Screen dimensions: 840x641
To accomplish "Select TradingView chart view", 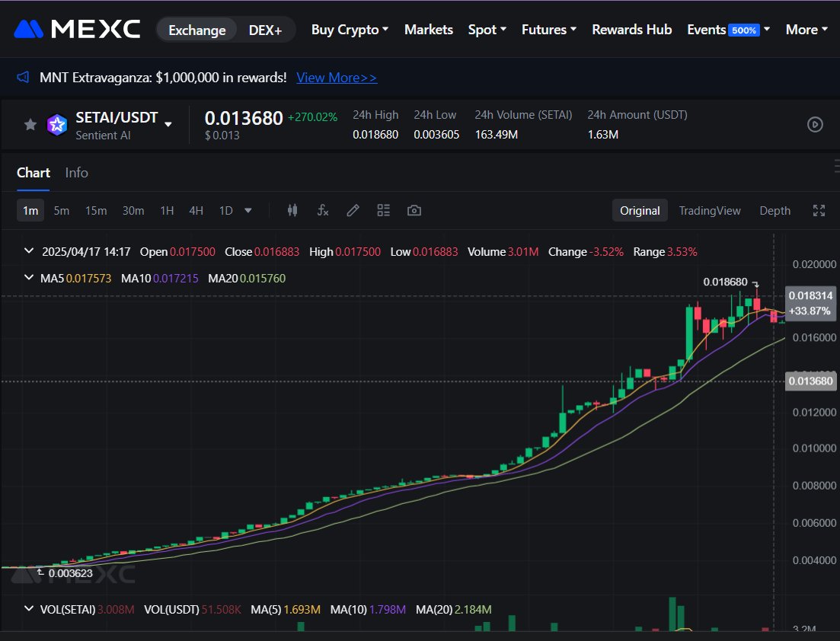I will pyautogui.click(x=709, y=210).
